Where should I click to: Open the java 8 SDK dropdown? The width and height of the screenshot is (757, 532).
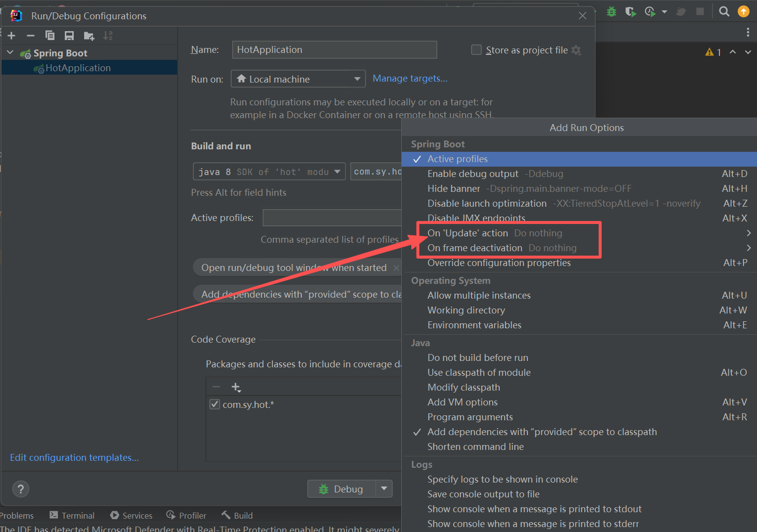coord(269,172)
